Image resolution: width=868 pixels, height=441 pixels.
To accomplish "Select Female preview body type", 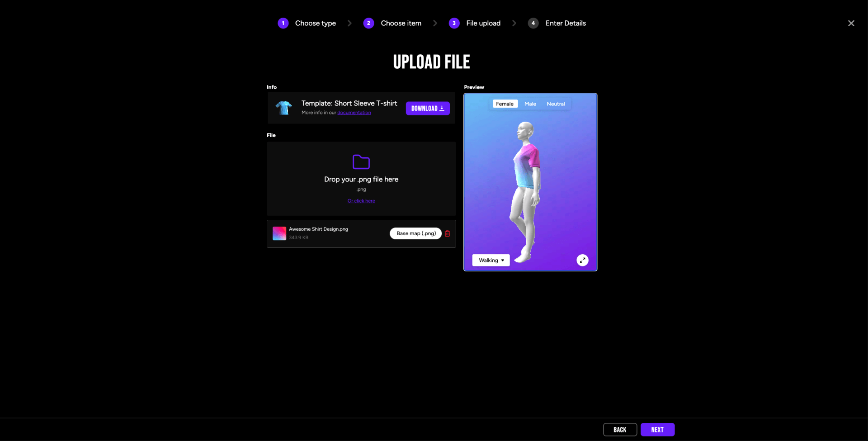I will pyautogui.click(x=505, y=104).
